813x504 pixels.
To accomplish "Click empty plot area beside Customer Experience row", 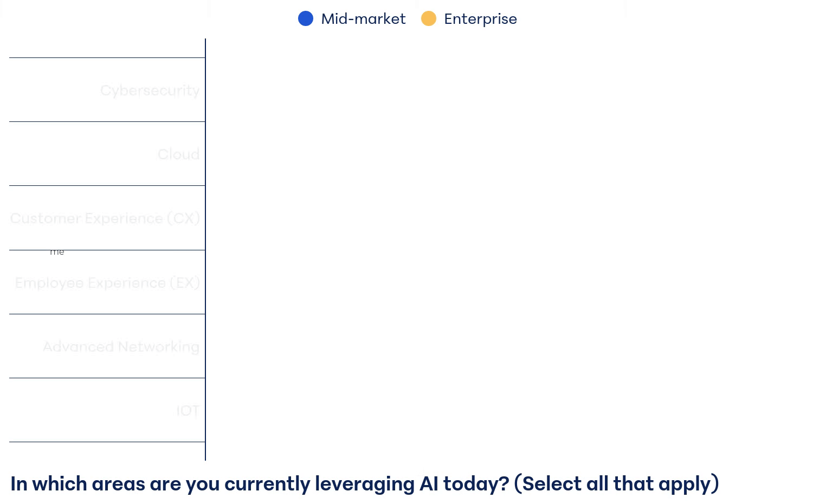I will 488,218.
